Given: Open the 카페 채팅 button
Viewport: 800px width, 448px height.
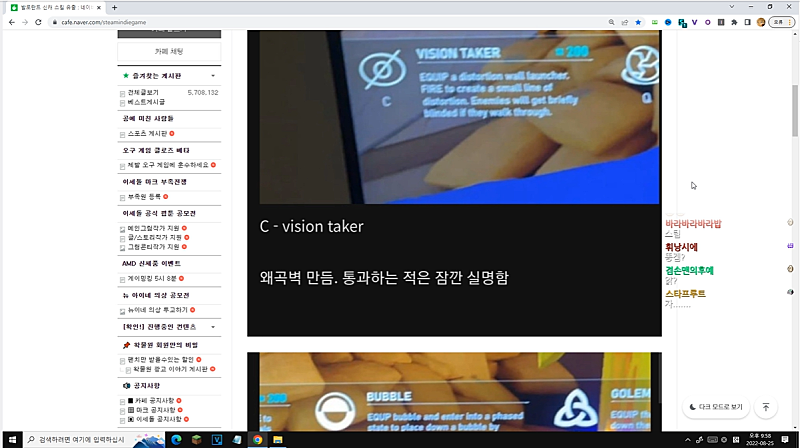Looking at the screenshot, I should [x=169, y=52].
